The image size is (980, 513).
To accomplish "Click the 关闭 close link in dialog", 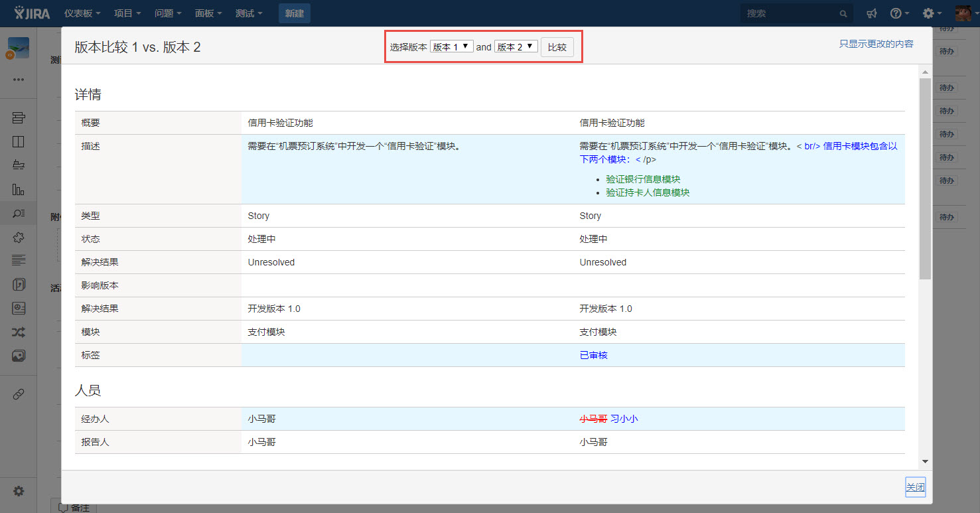I will (916, 487).
